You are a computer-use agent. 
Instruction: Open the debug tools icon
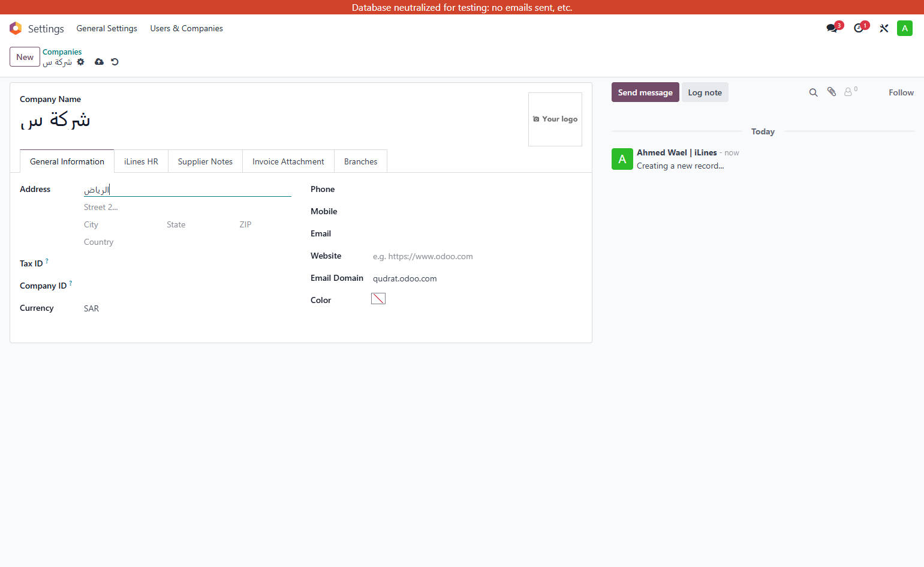pyautogui.click(x=884, y=28)
